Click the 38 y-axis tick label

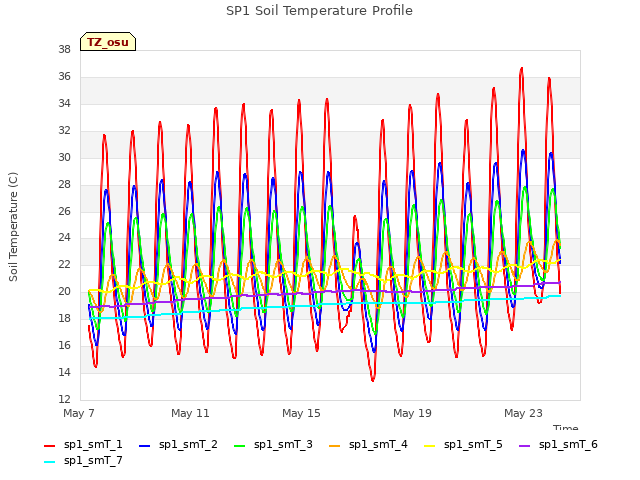point(64,50)
